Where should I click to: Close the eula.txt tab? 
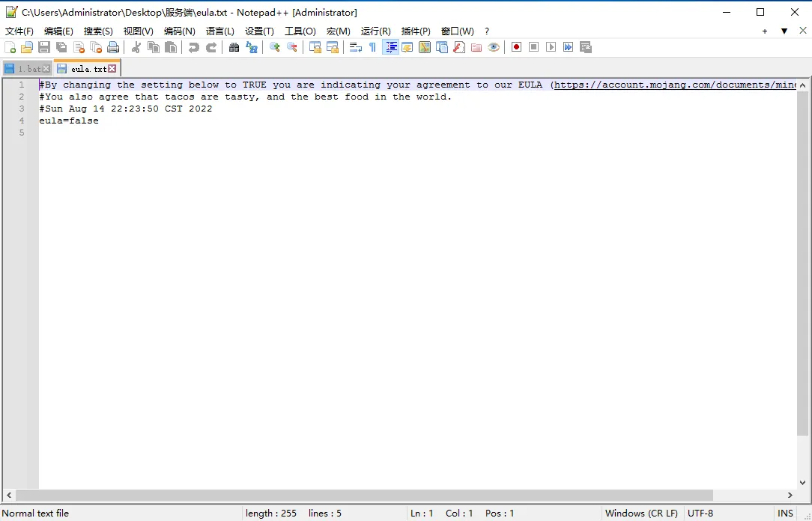[x=112, y=69]
